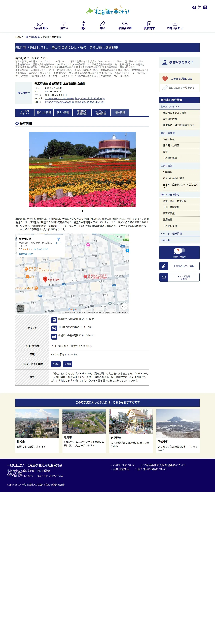Image resolution: width=215 pixels, height=644 pixels.
Task: Open 学ぶ navigation item
Action: point(103,26)
